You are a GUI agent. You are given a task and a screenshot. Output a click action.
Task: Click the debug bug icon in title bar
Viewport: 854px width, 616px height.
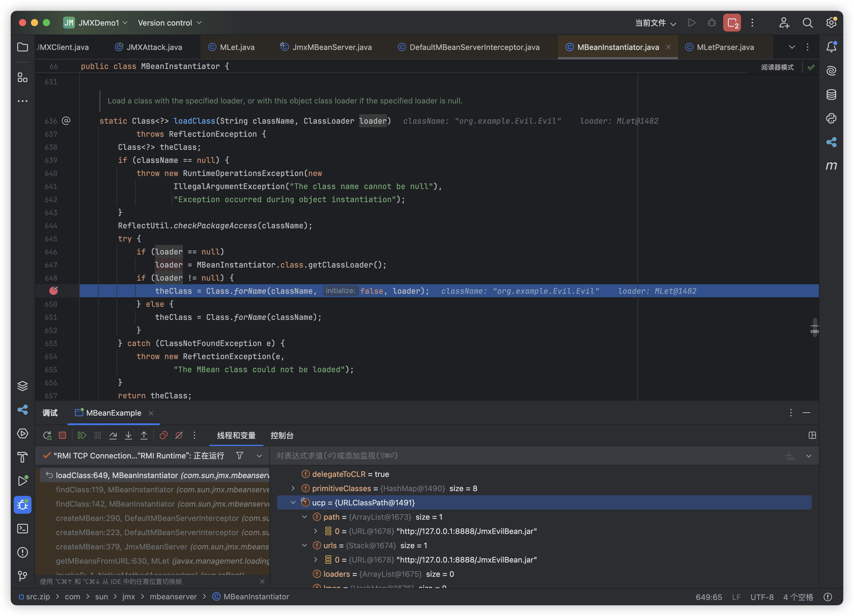click(x=711, y=23)
